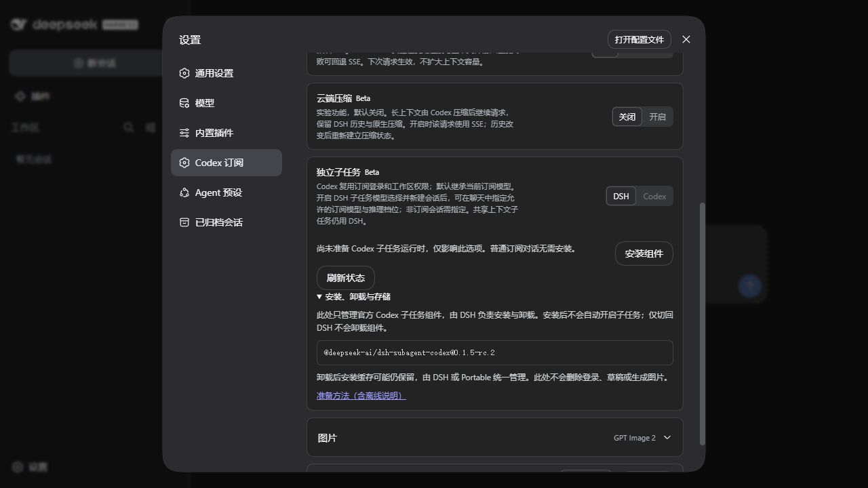Click the 设置 entry at the bottom of the sidebar
The height and width of the screenshot is (488, 868).
point(30,467)
